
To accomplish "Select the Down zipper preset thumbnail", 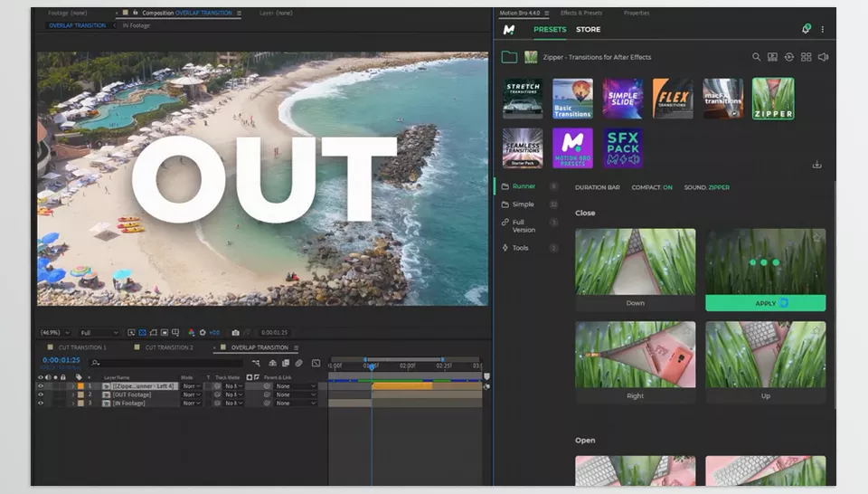I will pos(635,261).
